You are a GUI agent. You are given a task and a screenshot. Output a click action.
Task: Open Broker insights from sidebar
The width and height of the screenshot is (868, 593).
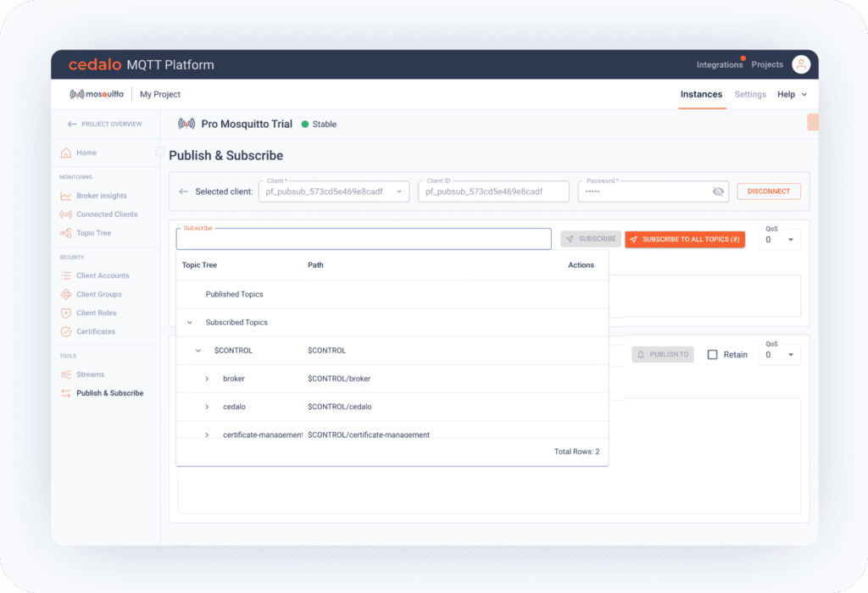(x=101, y=196)
